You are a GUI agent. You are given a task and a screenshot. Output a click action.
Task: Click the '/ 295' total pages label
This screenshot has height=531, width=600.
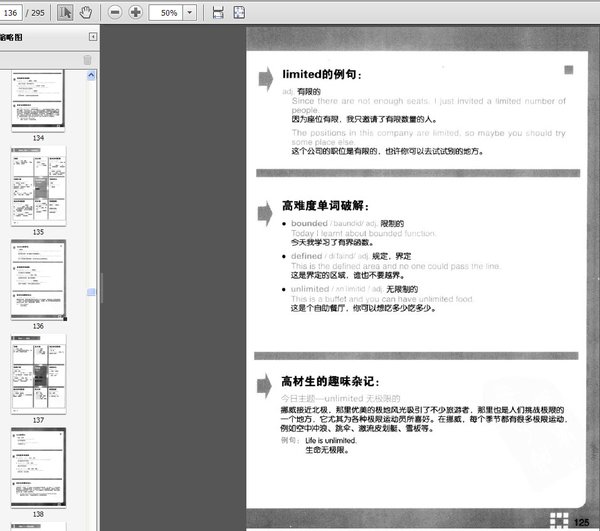tap(35, 13)
